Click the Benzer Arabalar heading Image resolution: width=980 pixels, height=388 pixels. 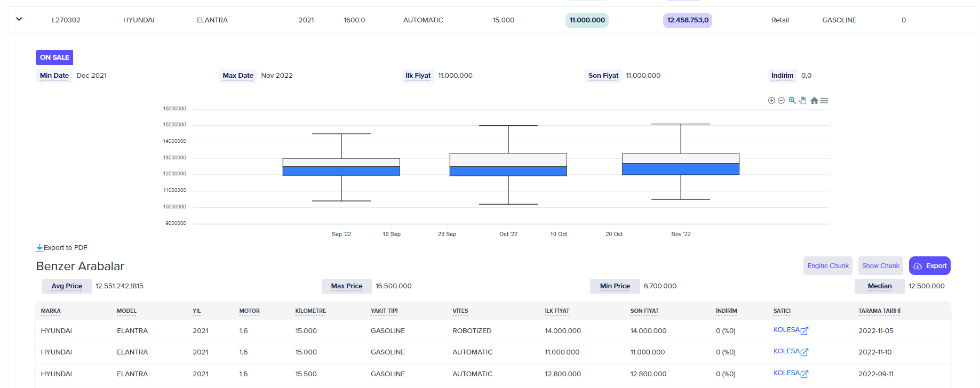pyautogui.click(x=80, y=266)
